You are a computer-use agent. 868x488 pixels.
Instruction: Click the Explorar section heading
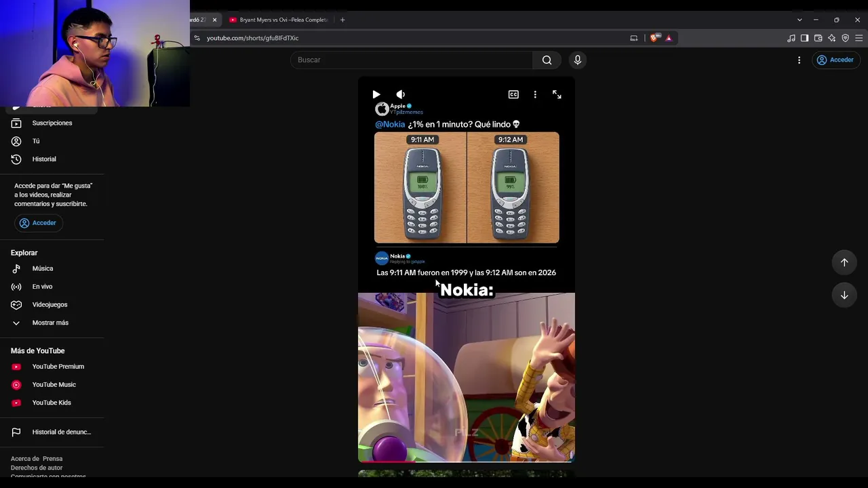[24, 253]
